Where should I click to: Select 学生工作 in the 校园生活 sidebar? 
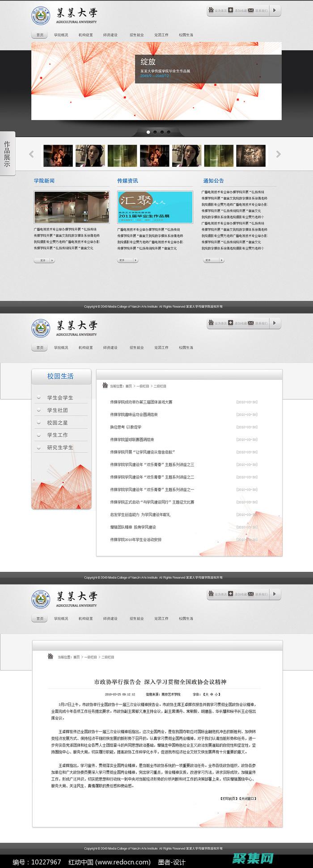[x=57, y=435]
